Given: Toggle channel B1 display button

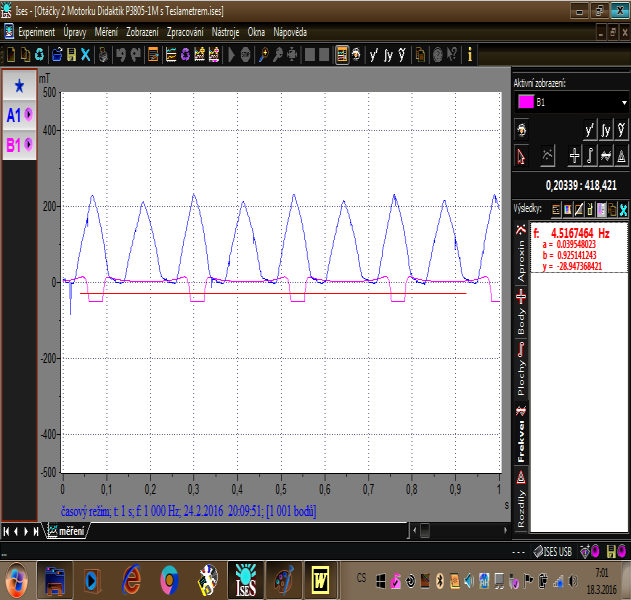Looking at the screenshot, I should [x=19, y=144].
